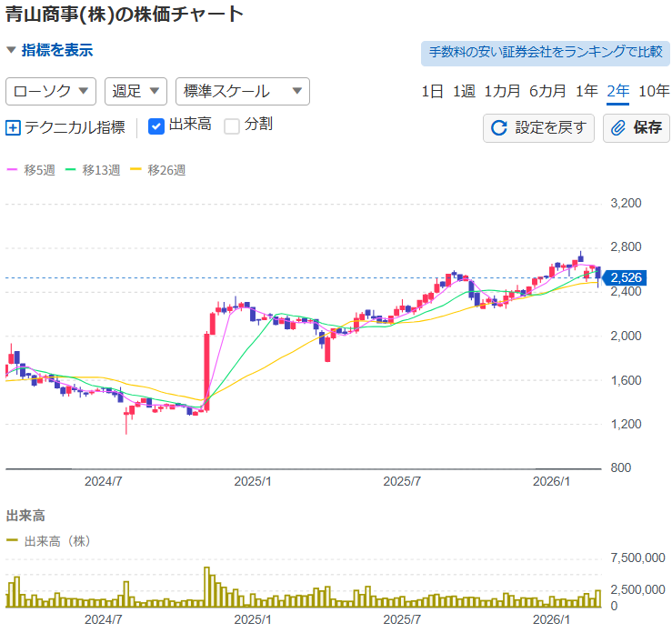
Task: Enable the 分割 split checkbox
Action: [232, 126]
